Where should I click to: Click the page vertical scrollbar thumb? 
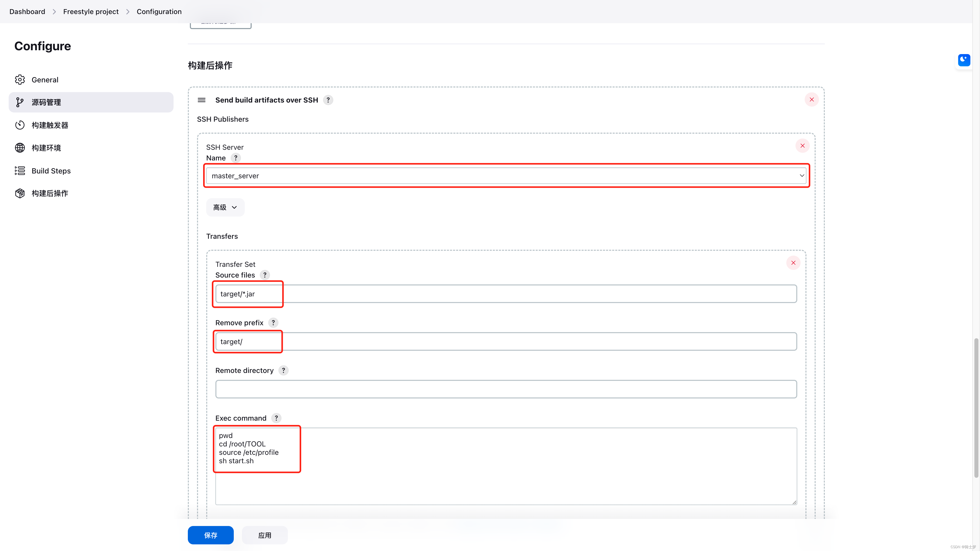click(976, 408)
